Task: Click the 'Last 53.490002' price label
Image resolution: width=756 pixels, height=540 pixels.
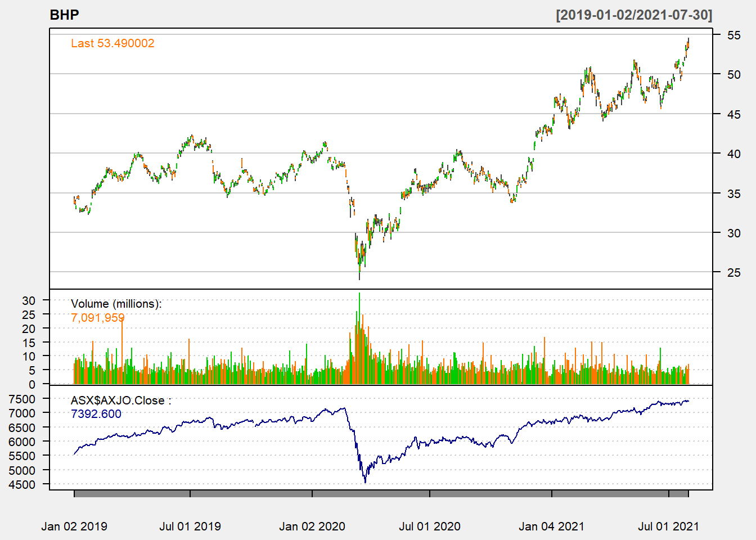Action: [112, 43]
